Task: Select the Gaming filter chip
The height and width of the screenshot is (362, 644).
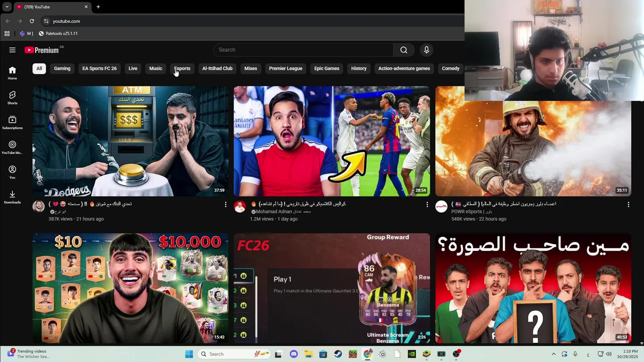Action: 62,68
